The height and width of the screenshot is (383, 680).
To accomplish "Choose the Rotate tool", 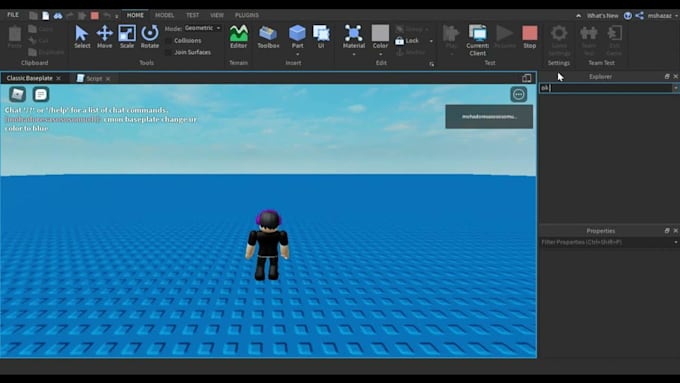I will click(x=150, y=36).
